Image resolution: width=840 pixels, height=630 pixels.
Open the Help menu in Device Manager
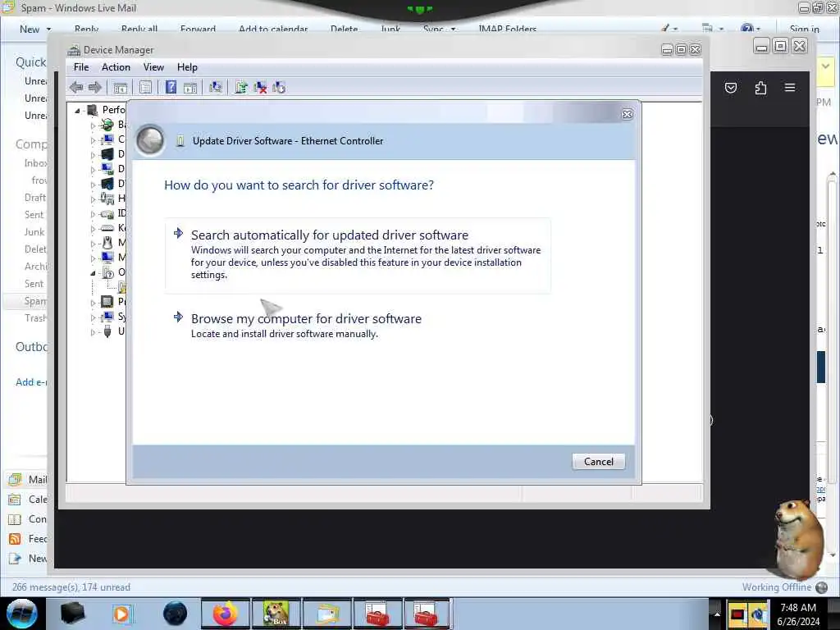point(187,67)
